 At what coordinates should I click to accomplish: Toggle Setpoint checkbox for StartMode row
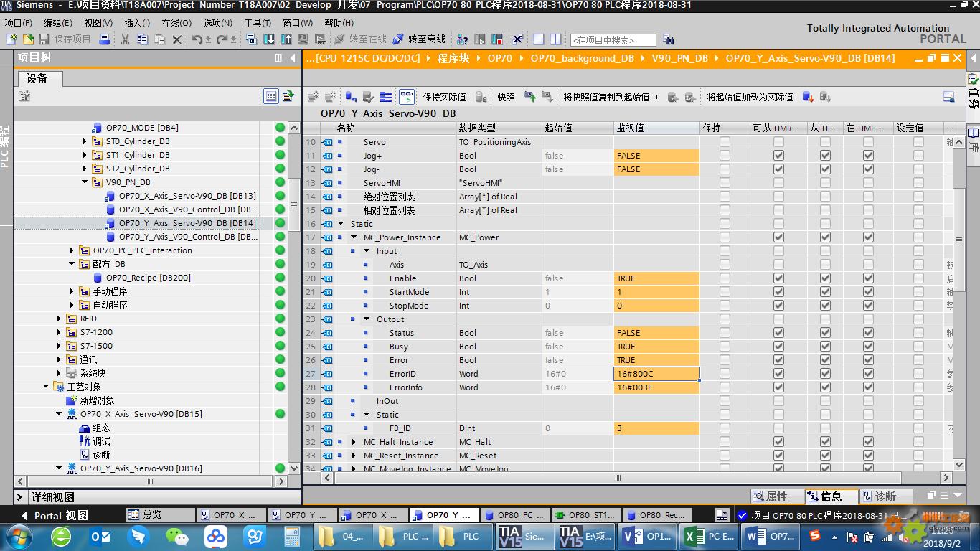(918, 292)
